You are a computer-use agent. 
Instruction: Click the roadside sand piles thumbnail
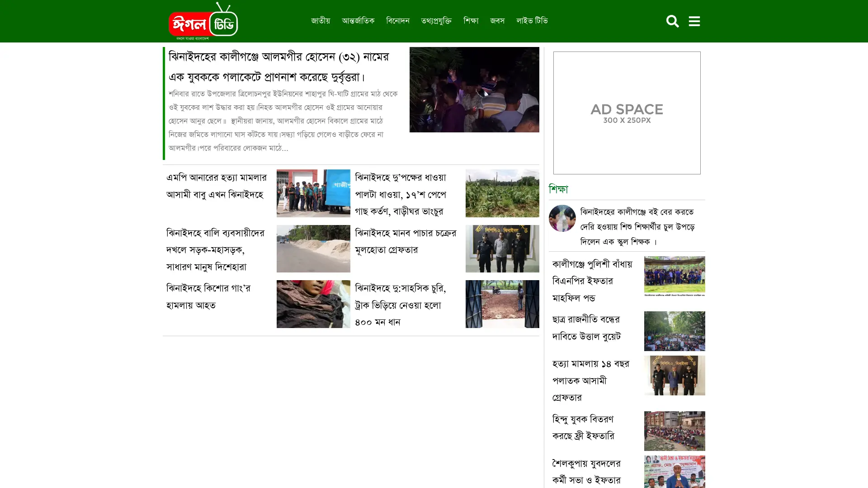313,249
